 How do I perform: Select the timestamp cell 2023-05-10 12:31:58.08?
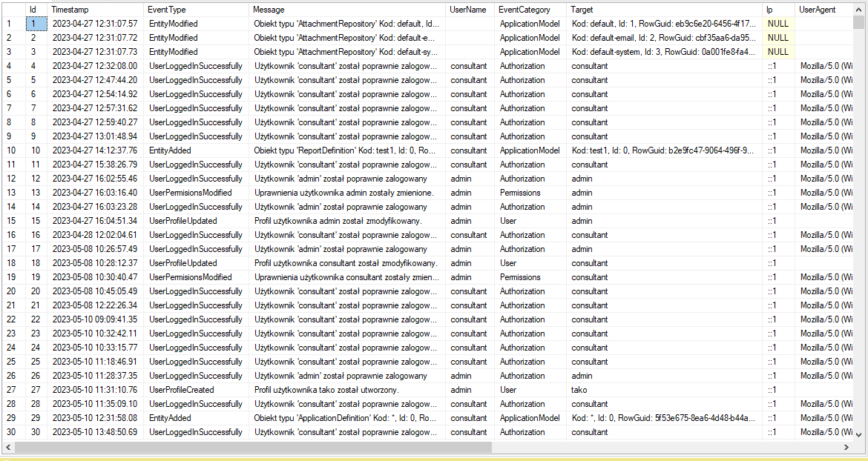[95, 418]
